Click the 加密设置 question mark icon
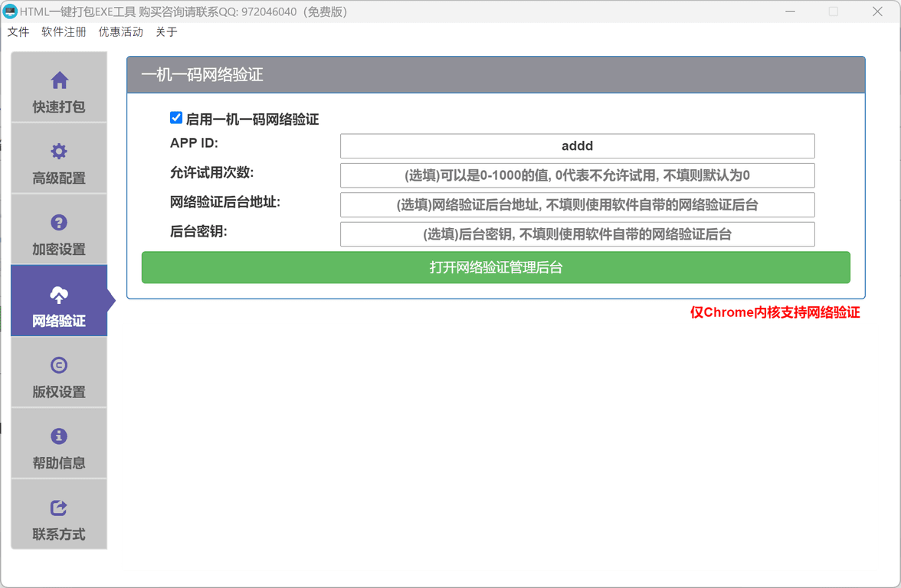Viewport: 901px width, 588px height. pyautogui.click(x=59, y=220)
